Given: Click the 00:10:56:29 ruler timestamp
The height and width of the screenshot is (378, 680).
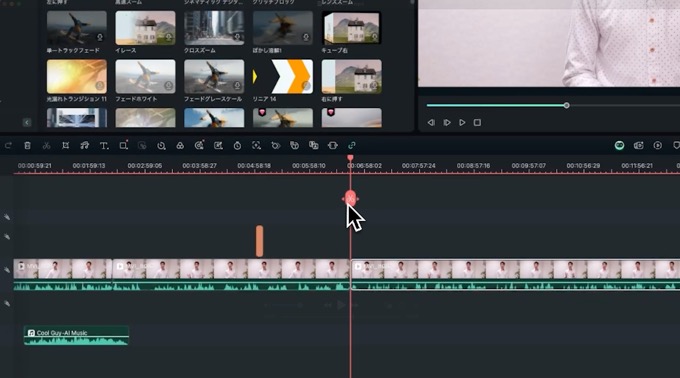Looking at the screenshot, I should coord(583,166).
